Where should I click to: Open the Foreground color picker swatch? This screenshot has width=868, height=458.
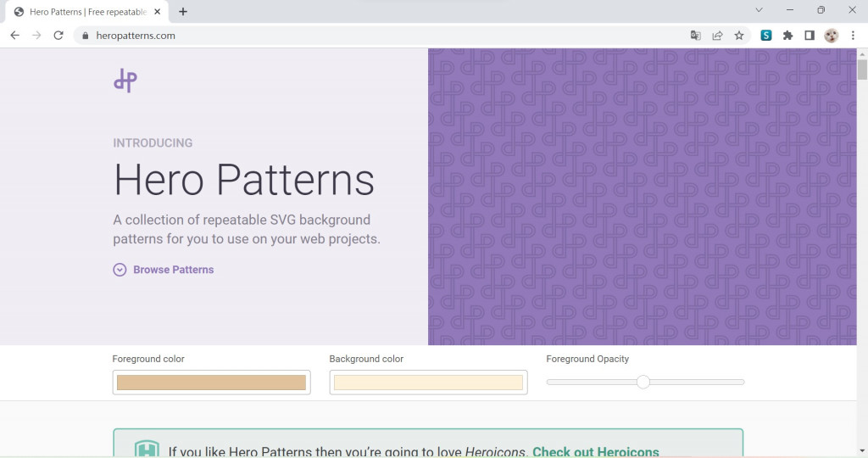pyautogui.click(x=211, y=383)
